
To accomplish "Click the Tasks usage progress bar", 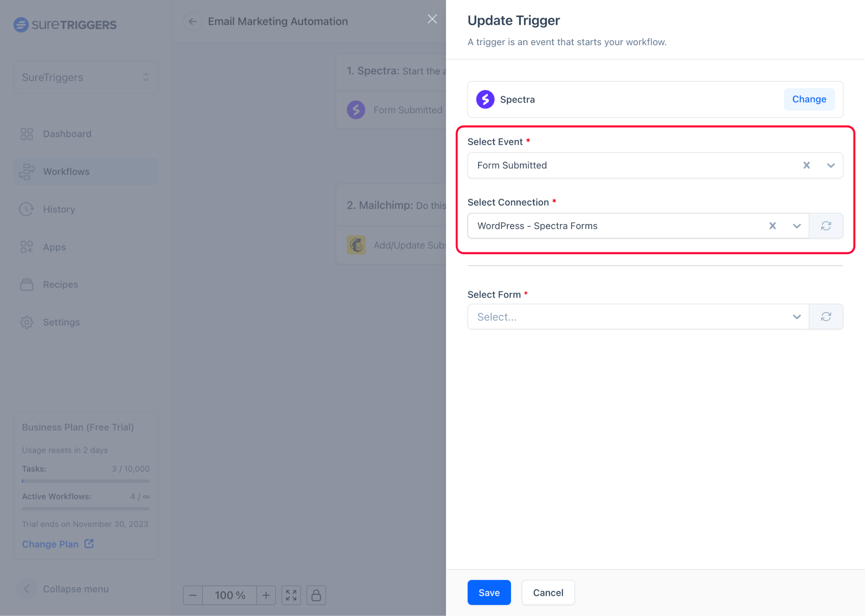I will [86, 481].
